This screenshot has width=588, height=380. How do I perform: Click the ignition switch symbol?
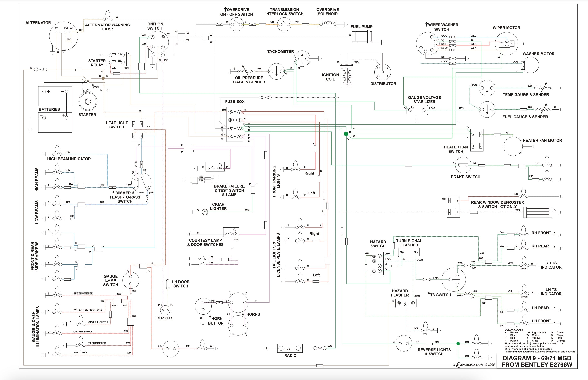(x=158, y=42)
